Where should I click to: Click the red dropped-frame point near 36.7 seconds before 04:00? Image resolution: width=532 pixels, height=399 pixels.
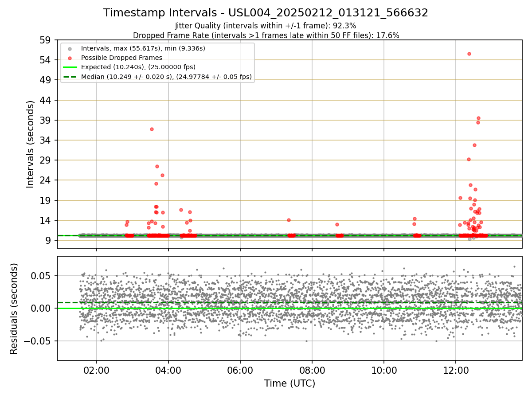click(x=152, y=129)
